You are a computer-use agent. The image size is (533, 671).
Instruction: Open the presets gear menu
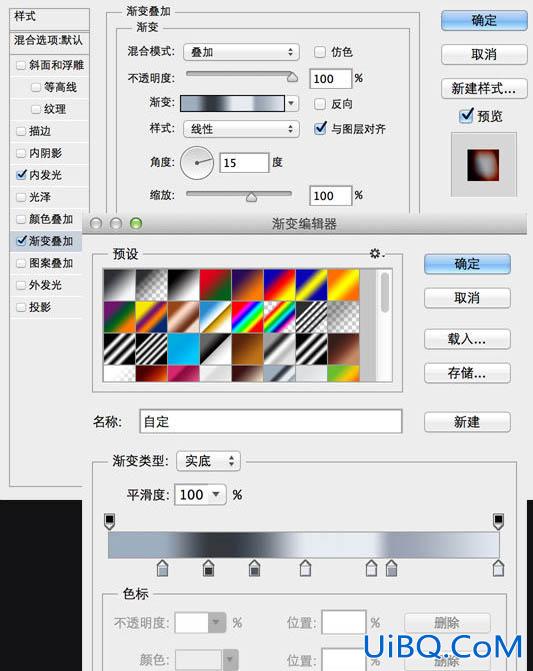click(x=376, y=254)
